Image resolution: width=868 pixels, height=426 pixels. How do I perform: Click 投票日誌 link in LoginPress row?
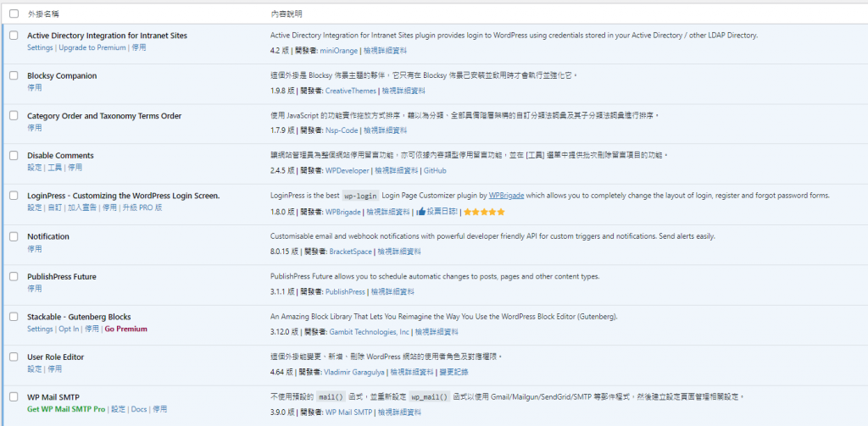tap(442, 212)
